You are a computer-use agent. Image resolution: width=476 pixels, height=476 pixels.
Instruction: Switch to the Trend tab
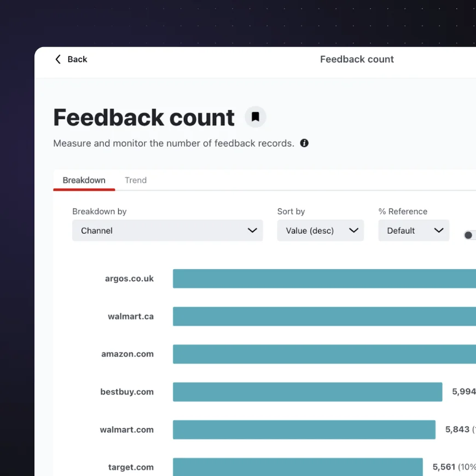pos(136,181)
